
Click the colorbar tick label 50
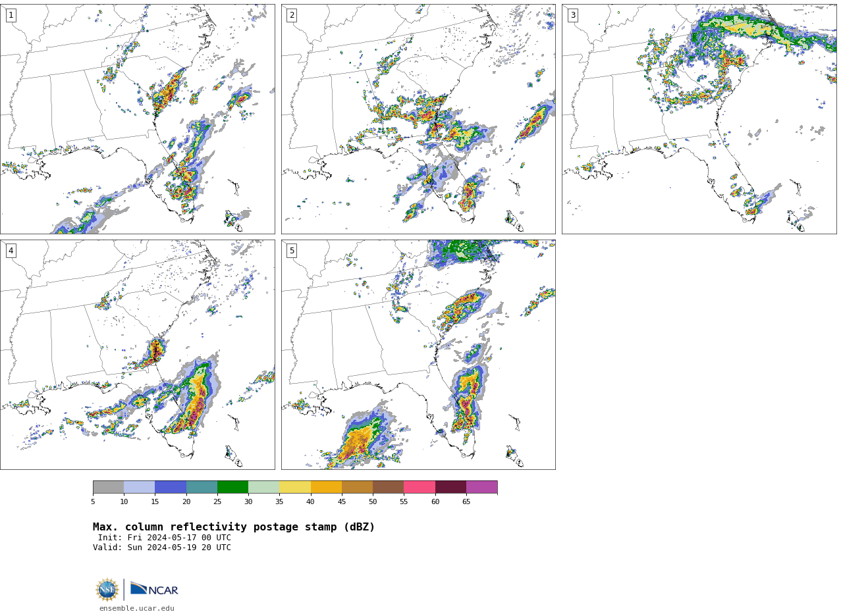pos(373,502)
